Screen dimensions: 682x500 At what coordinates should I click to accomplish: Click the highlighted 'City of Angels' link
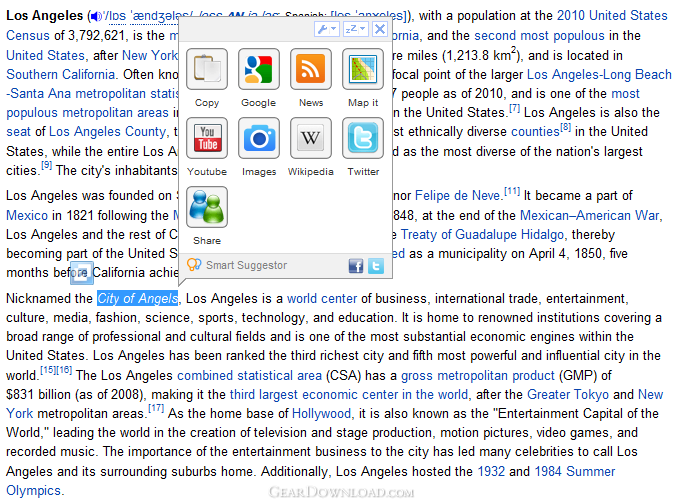(137, 298)
